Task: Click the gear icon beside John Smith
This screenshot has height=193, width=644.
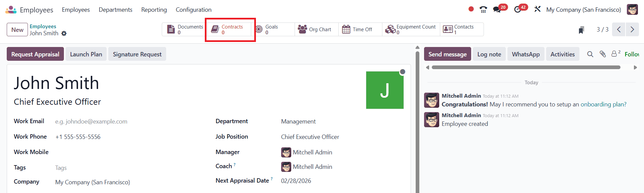Action: [x=64, y=34]
